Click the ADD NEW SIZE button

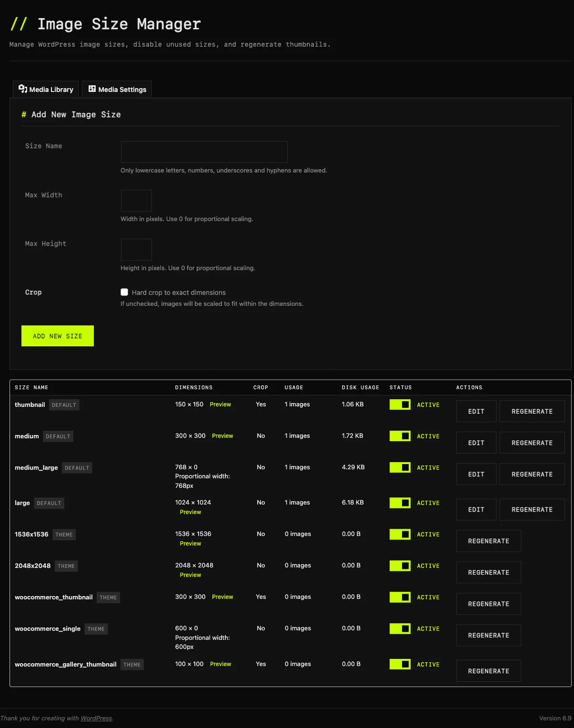coord(57,336)
